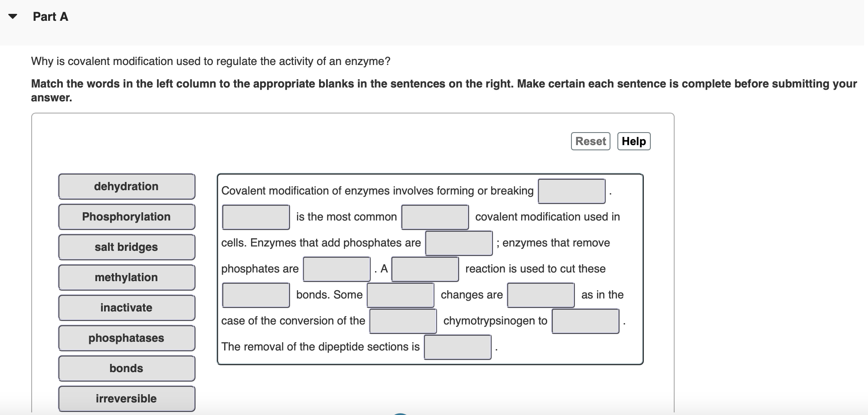Click blank after 'changes are'
Viewport: 868px width, 415px height.
[x=540, y=295]
